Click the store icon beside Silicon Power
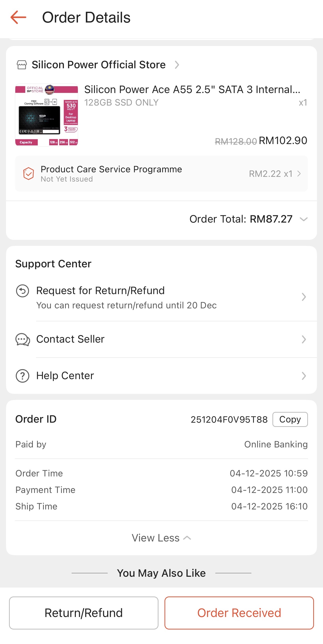 [22, 65]
